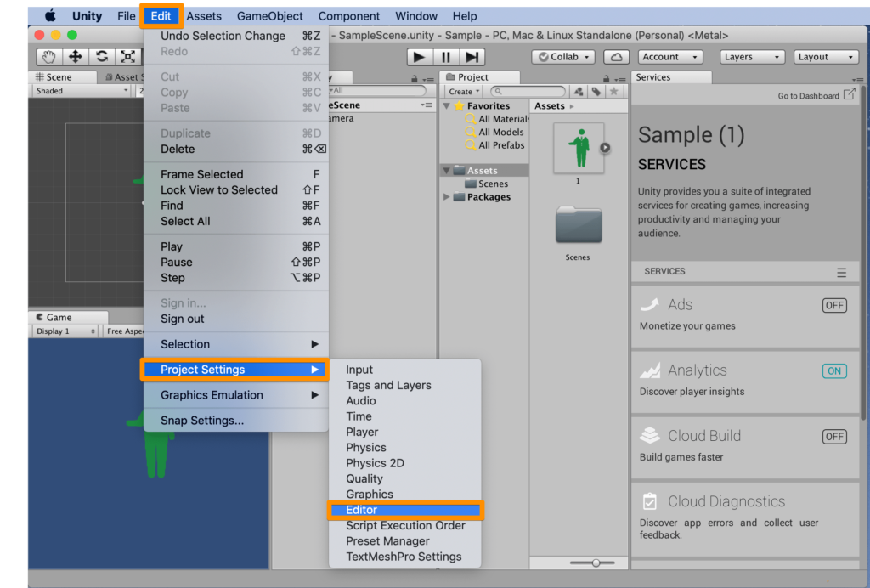Click the Ads service icon

[650, 304]
